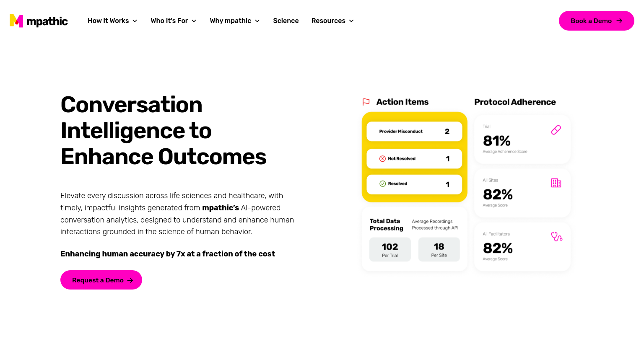Click the 18 Per Site data tile
This screenshot has height=362, width=644.
pos(439,250)
